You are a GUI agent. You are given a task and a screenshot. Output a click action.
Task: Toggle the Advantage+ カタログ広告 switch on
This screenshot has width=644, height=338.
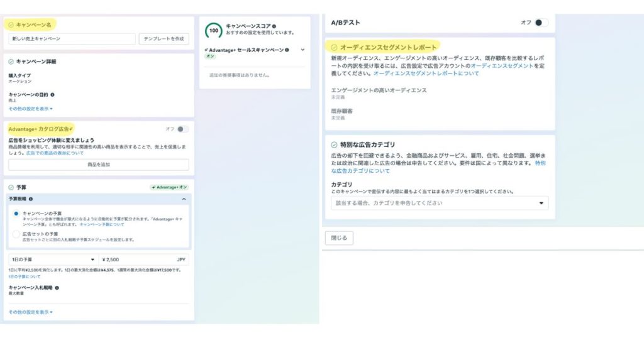click(182, 129)
